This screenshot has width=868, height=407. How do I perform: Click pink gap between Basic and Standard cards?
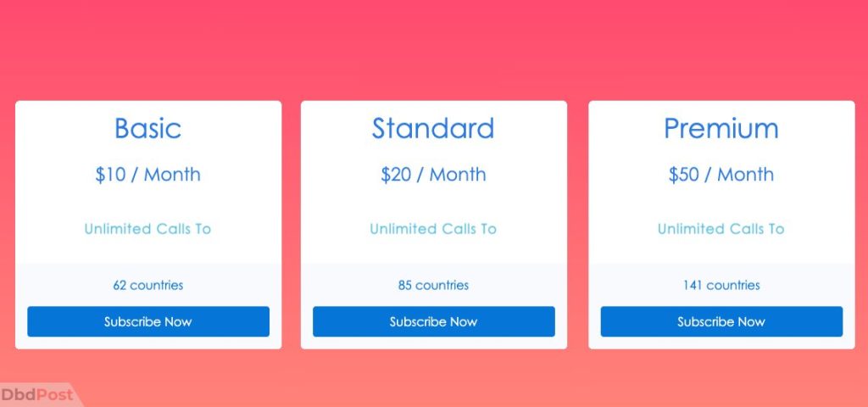pos(292,225)
